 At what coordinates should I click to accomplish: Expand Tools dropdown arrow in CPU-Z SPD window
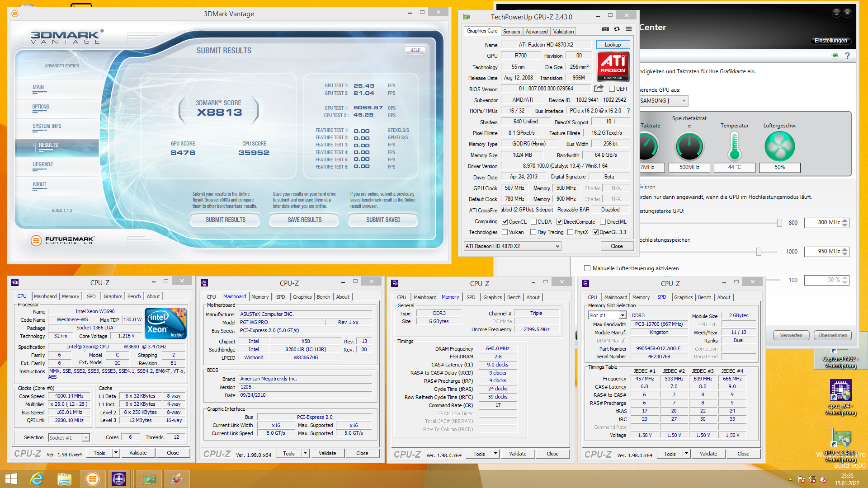tap(686, 454)
